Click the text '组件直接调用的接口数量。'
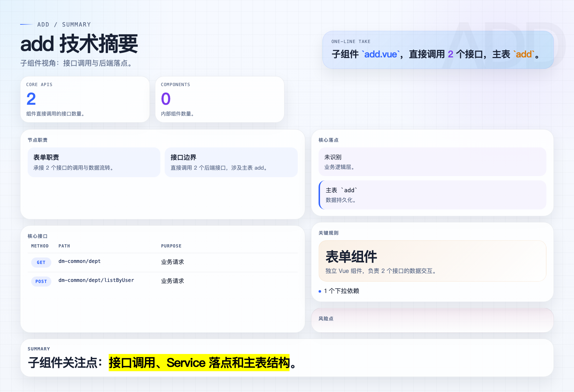 point(56,114)
